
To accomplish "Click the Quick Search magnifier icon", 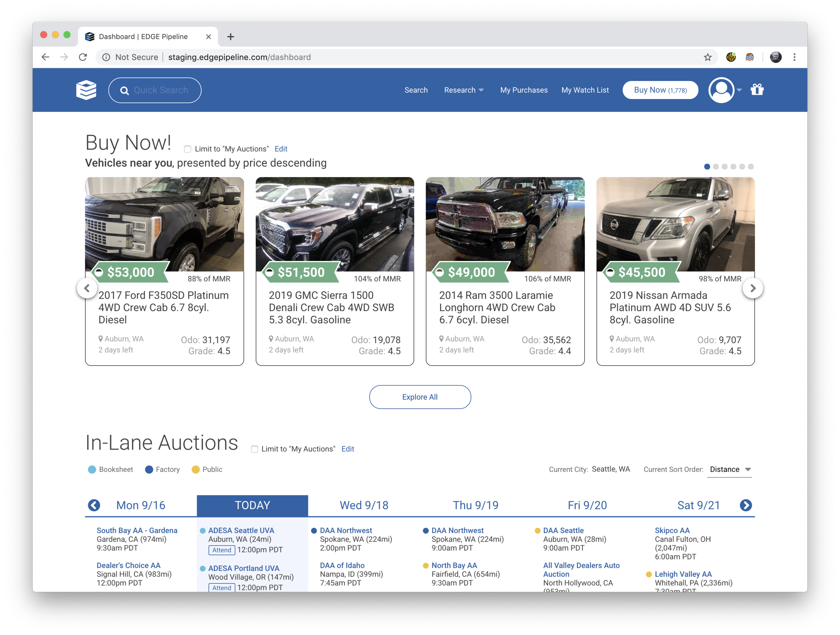I will tap(124, 90).
